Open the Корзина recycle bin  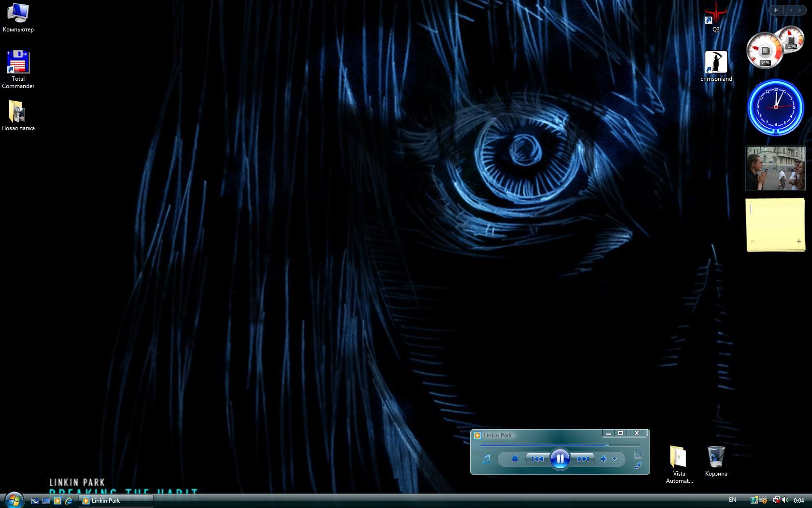(716, 461)
